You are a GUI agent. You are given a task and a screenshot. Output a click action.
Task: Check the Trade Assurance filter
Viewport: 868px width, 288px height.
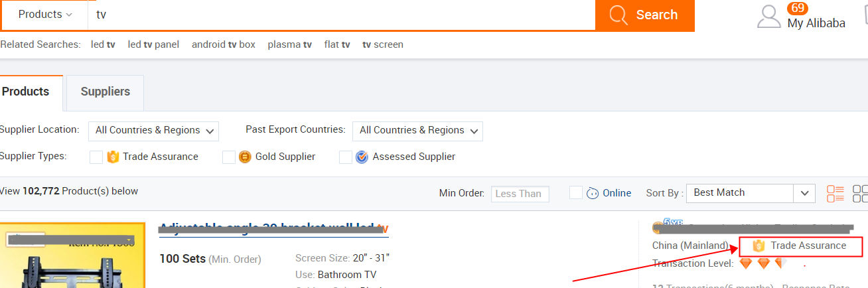(x=96, y=157)
